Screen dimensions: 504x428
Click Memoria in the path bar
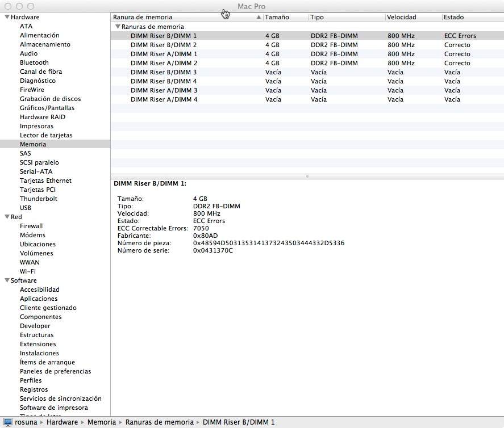click(x=102, y=422)
